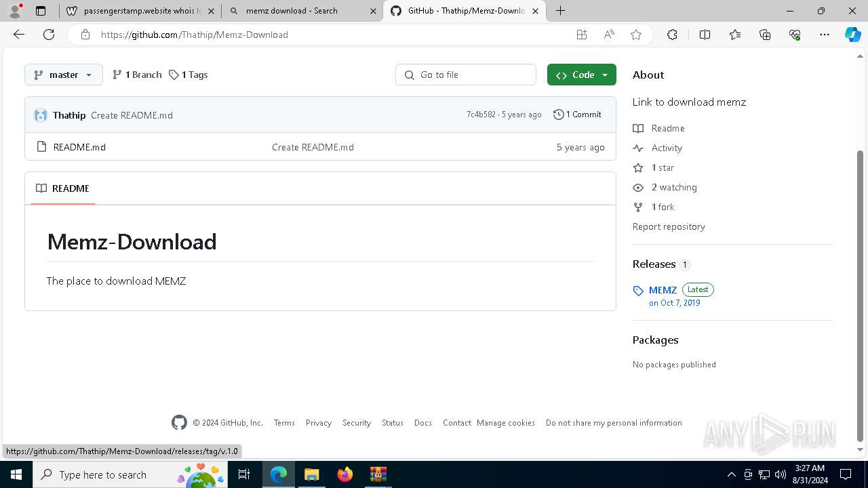
Task: Open the MEMZ latest release link
Action: tap(663, 290)
